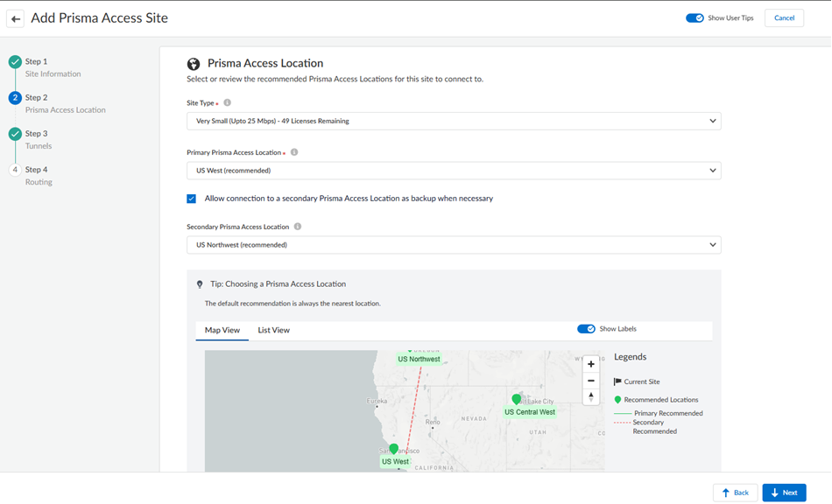
Task: Expand the Primary Prisma Access Location dropdown
Action: (x=454, y=171)
